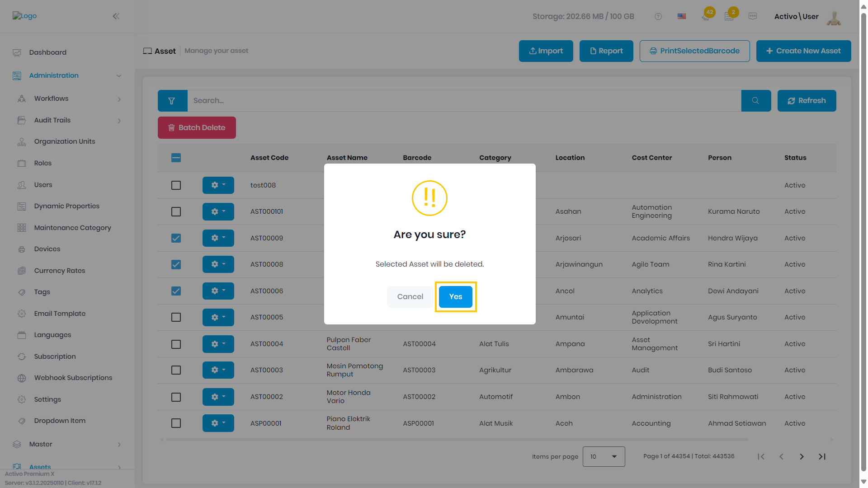Click the Currency Rates icon

click(22, 271)
